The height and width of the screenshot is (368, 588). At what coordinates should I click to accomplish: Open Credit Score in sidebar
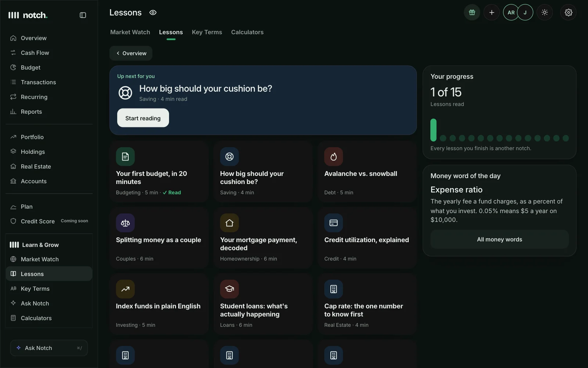(x=49, y=222)
